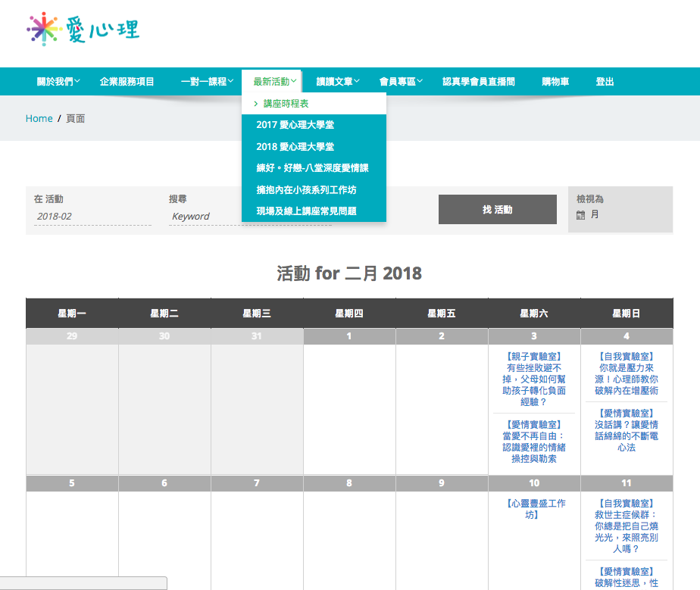This screenshot has height=590, width=700.
Task: Expand the 一對一課程 dropdown
Action: click(x=208, y=82)
